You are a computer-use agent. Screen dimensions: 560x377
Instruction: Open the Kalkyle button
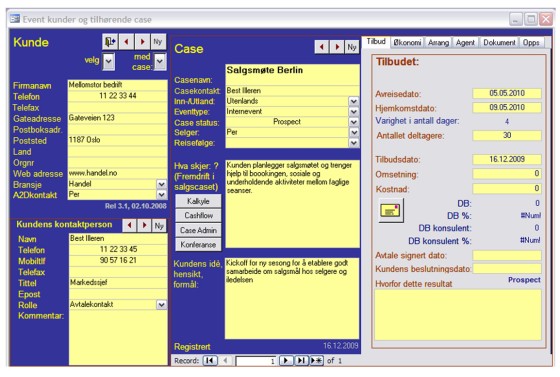click(x=198, y=201)
